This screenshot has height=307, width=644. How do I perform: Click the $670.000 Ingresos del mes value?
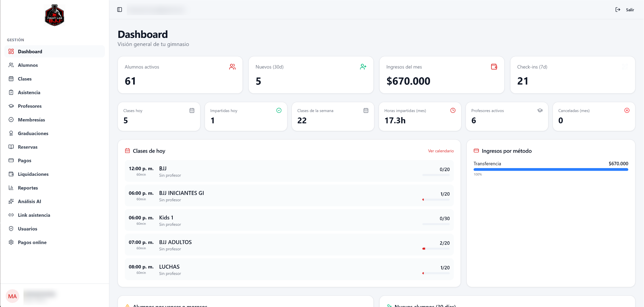coord(408,81)
